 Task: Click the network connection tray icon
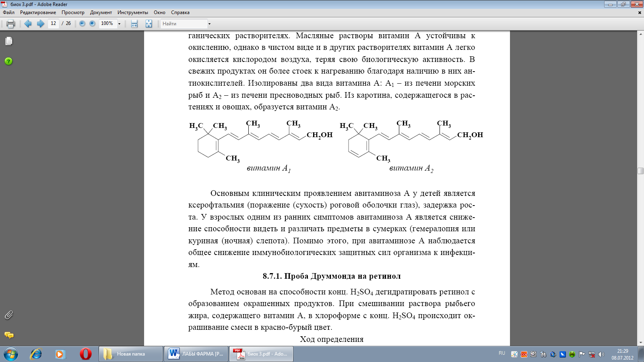(x=592, y=354)
